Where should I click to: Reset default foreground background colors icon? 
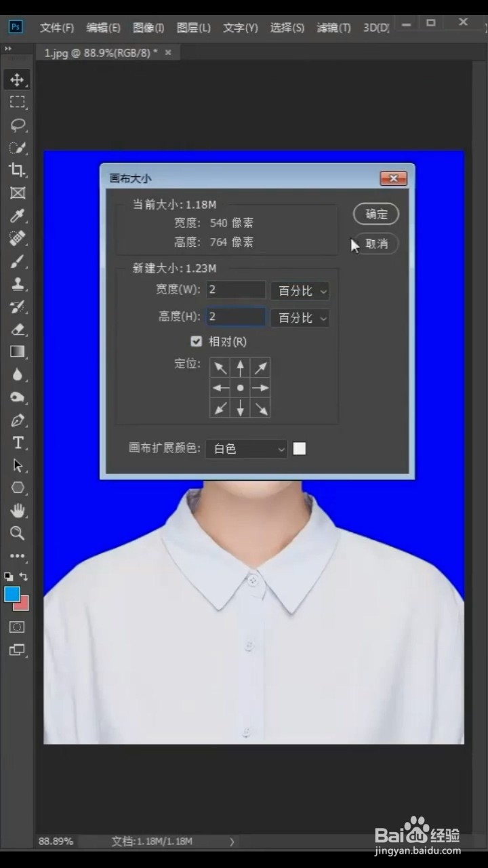[8, 576]
